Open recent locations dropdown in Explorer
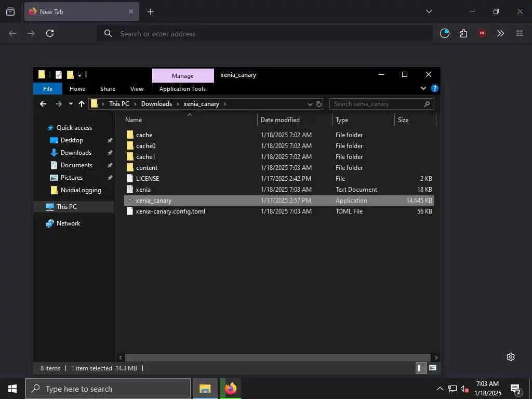This screenshot has width=532, height=399. tap(71, 104)
